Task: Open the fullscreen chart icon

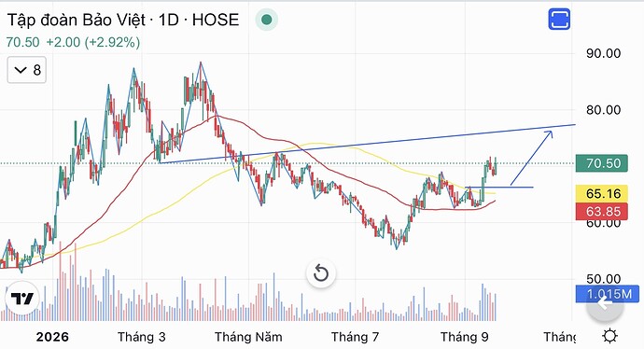Action: tap(559, 20)
